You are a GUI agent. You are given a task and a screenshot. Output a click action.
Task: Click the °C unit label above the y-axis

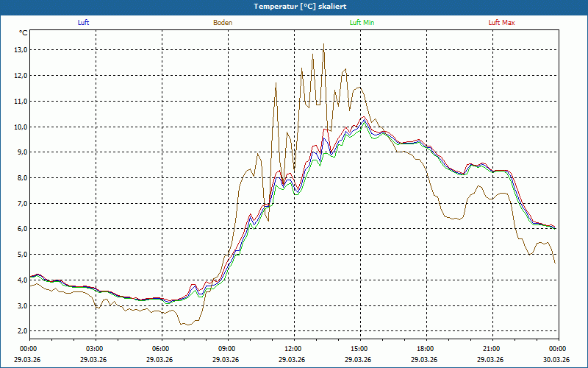tap(23, 33)
